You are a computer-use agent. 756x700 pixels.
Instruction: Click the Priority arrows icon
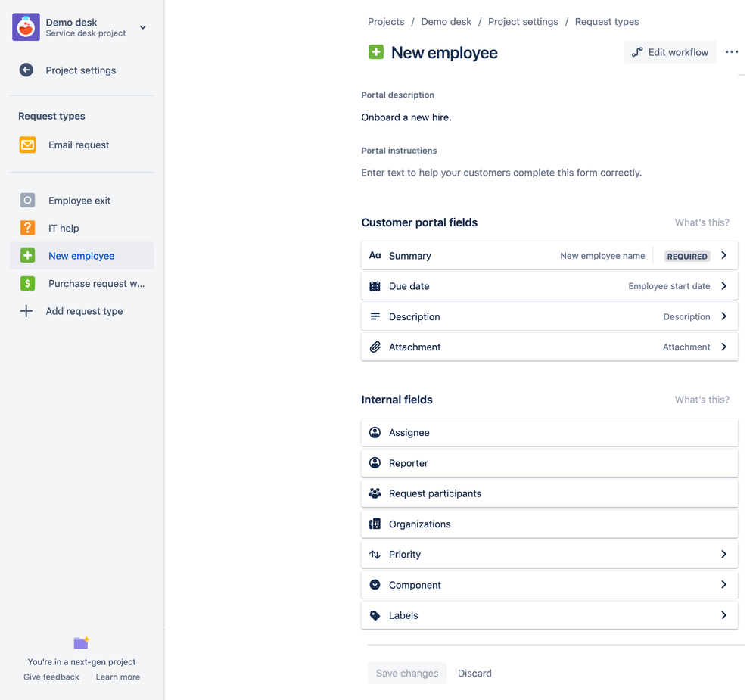tap(375, 554)
